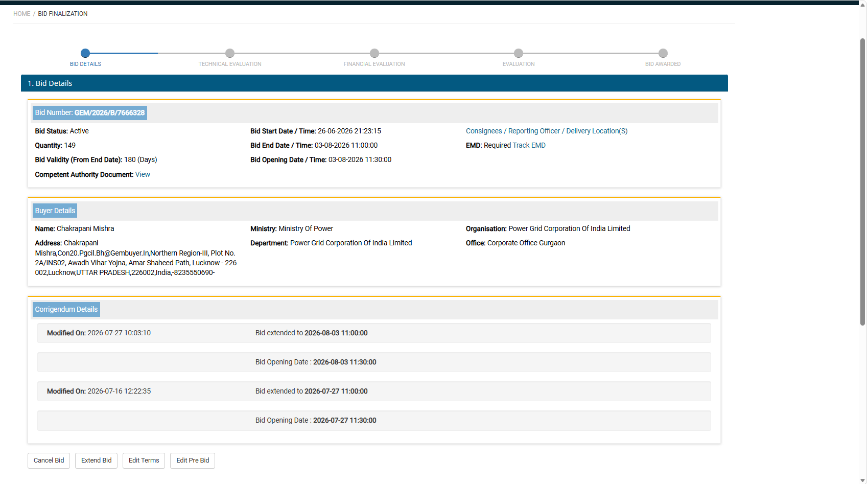868x484 pixels.
Task: Click the 1. Bid Details section header
Action: tap(374, 83)
